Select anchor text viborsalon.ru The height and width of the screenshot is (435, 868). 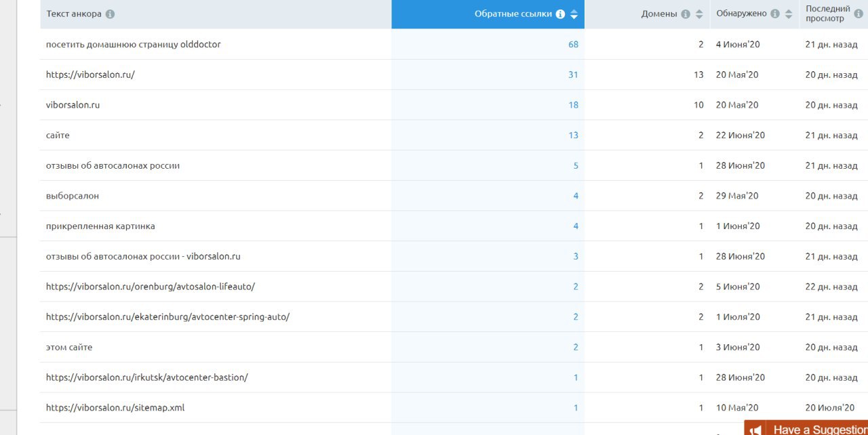[x=73, y=105]
